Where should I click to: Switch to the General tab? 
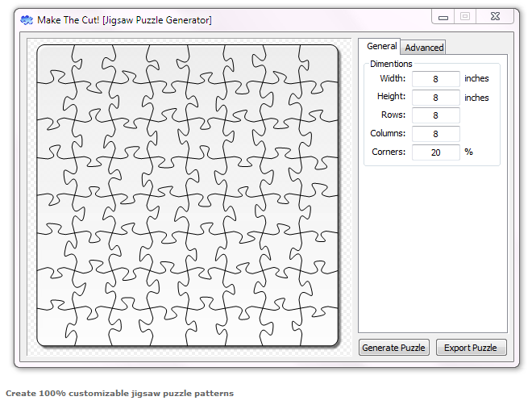pos(382,47)
